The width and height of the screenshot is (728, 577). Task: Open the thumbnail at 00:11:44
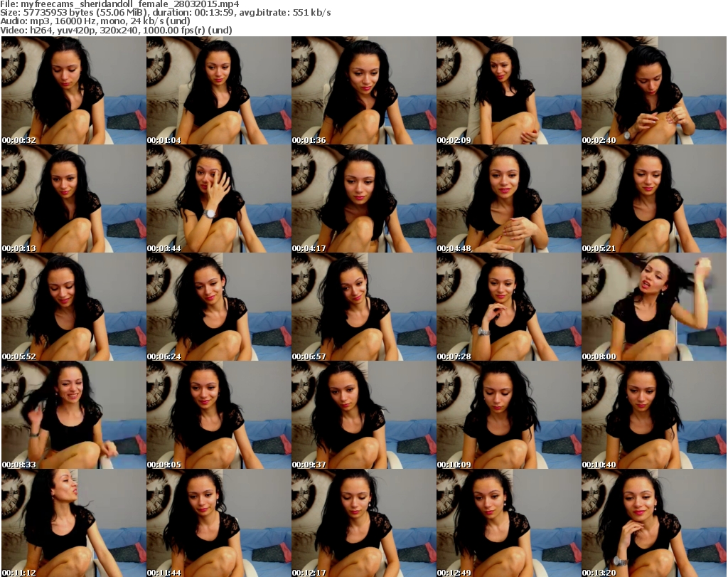coord(219,523)
